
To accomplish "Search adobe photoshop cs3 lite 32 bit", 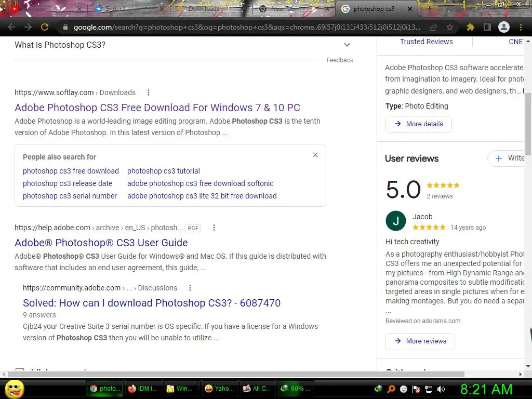I will point(202,196).
